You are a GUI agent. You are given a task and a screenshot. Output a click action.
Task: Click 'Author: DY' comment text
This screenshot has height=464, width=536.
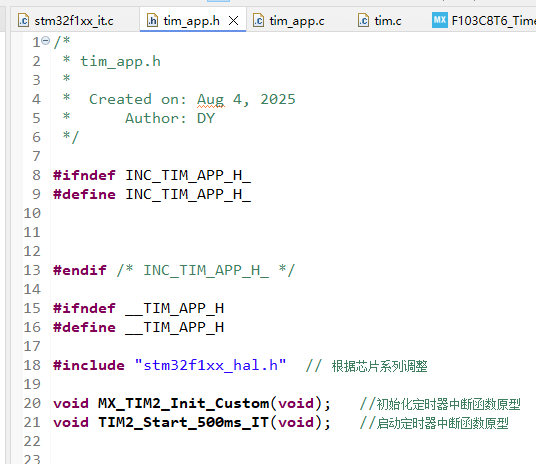point(170,118)
